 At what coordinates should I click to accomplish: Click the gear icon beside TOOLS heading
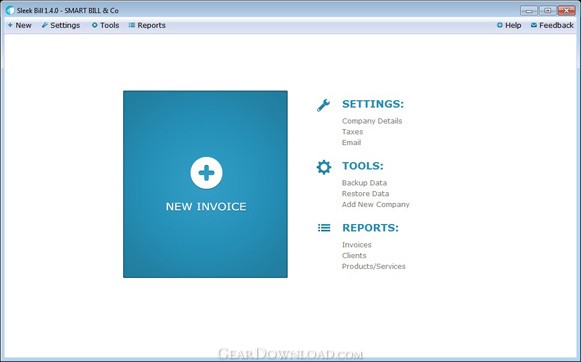coord(323,167)
